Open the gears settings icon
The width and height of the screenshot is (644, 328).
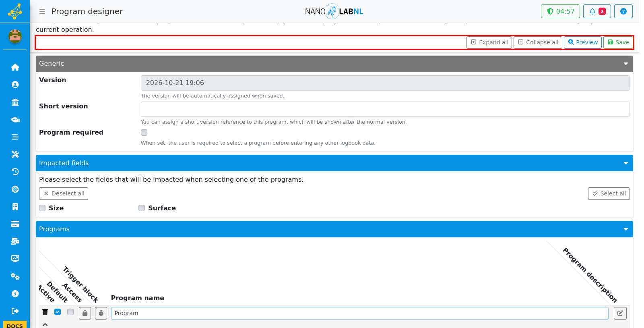click(x=15, y=276)
